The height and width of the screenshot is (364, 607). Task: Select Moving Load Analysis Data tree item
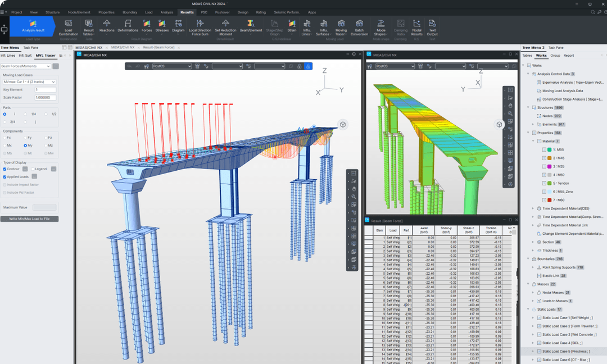[562, 91]
